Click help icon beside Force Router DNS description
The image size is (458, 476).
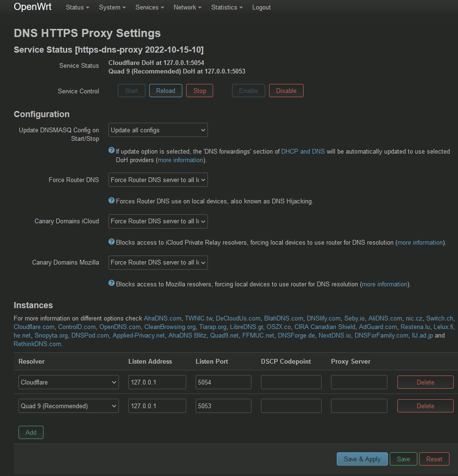[111, 201]
